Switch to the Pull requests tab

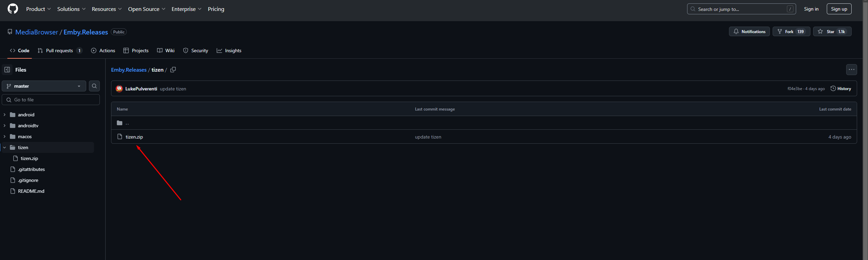point(60,50)
